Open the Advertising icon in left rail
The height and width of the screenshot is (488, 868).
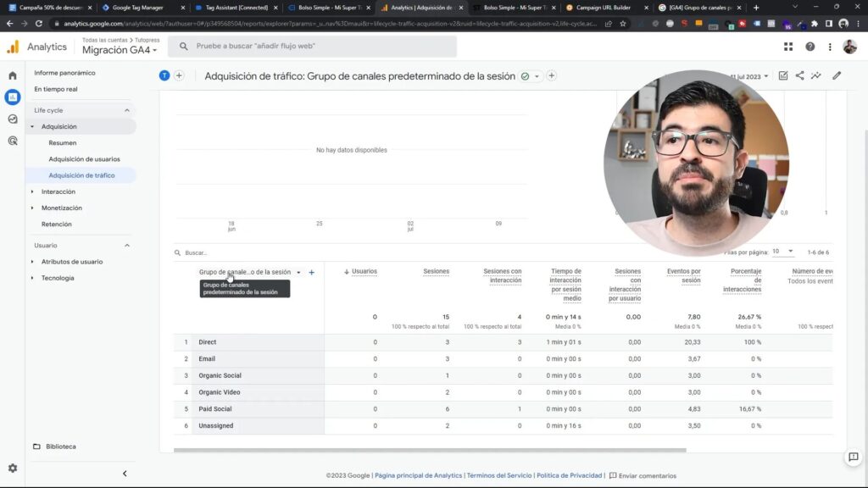(x=13, y=141)
